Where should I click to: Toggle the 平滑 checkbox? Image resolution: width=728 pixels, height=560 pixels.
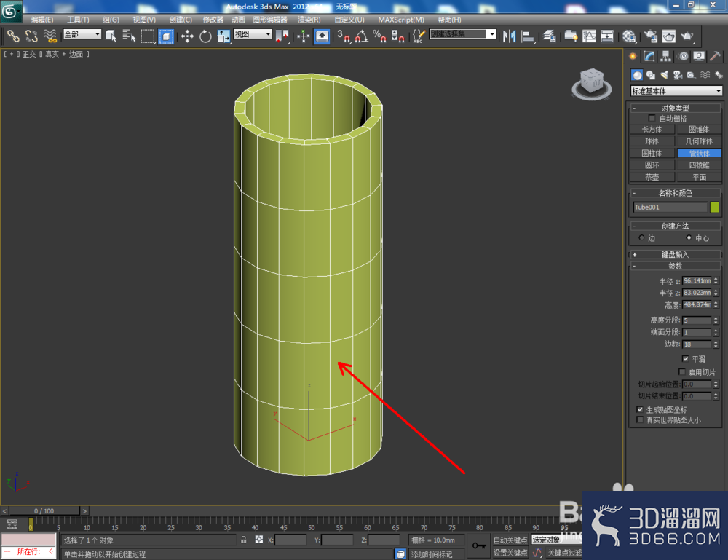[685, 358]
